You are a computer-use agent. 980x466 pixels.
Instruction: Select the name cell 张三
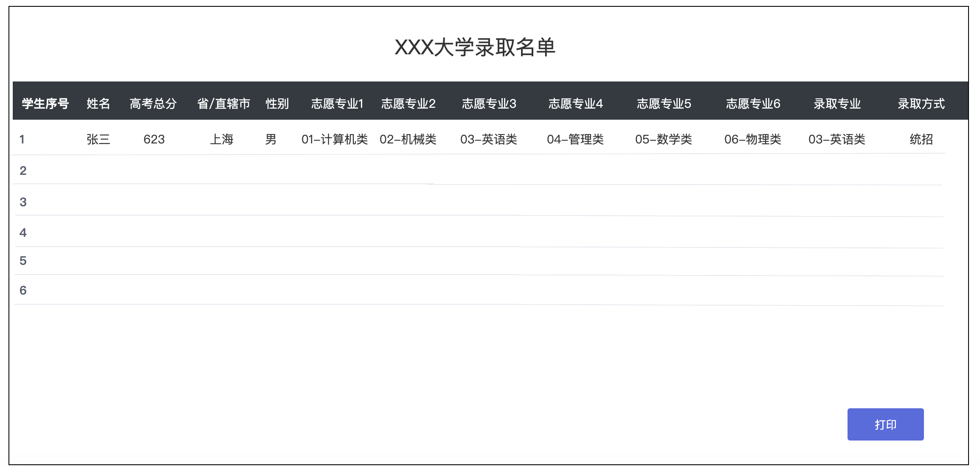point(99,139)
